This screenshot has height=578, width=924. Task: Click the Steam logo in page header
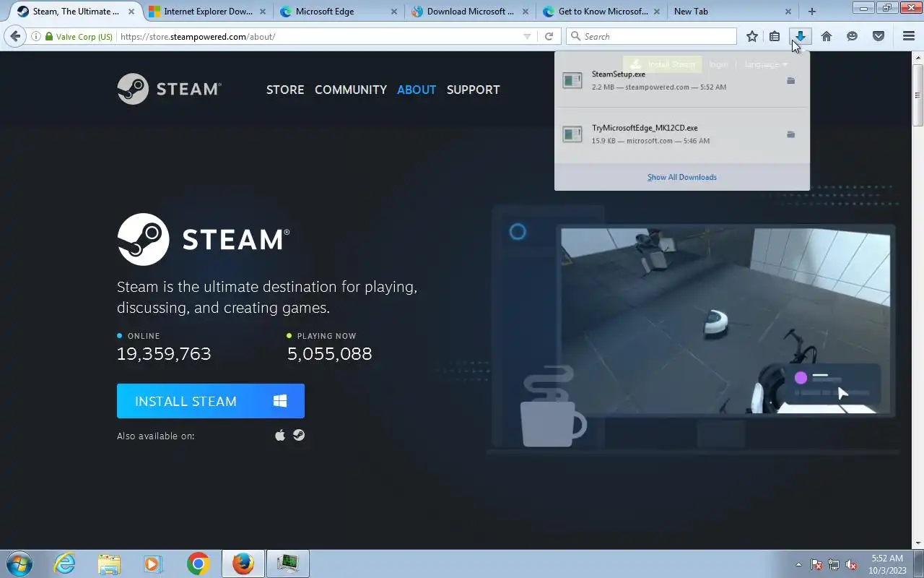tap(169, 89)
